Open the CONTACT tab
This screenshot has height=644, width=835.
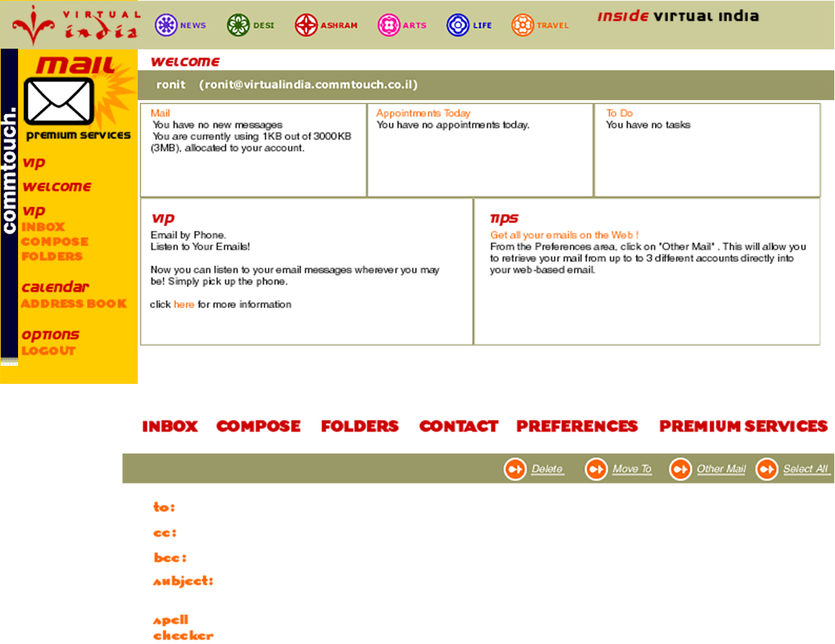(459, 426)
